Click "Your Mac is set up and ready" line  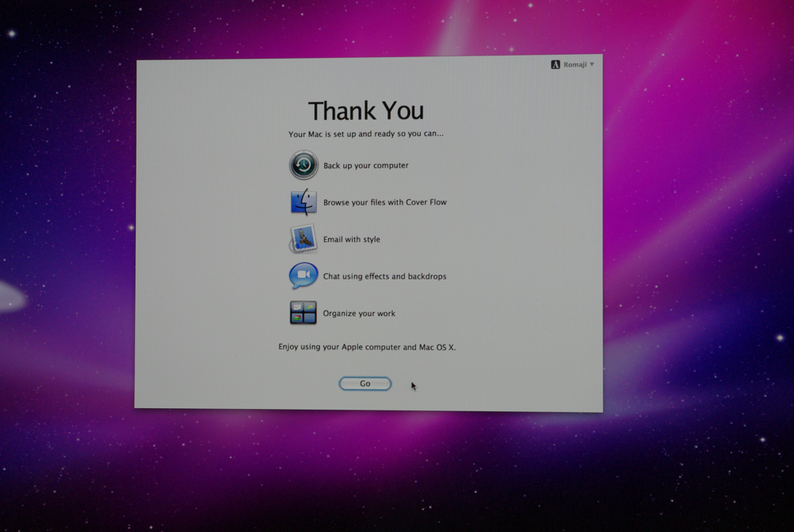pos(365,134)
